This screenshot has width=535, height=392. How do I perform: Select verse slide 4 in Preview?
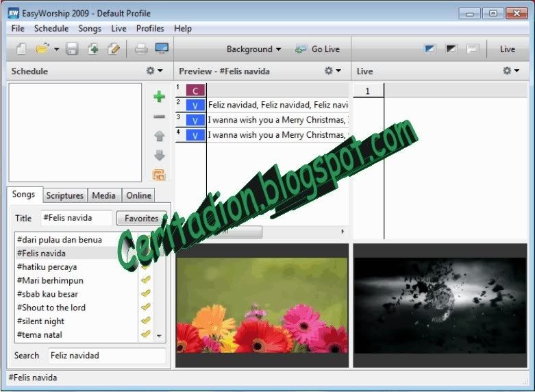pos(262,135)
